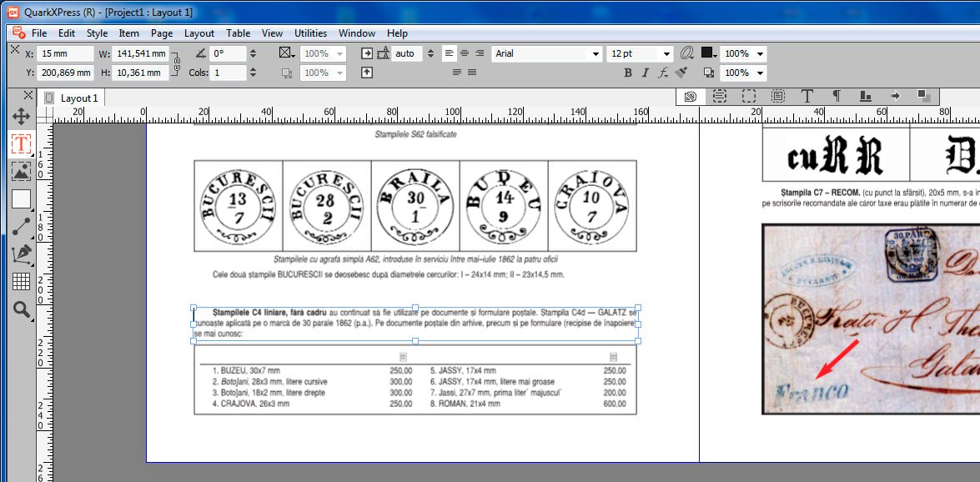The width and height of the screenshot is (980, 482).
Task: Click the paragraph attributes pilcrow icon
Action: (837, 97)
